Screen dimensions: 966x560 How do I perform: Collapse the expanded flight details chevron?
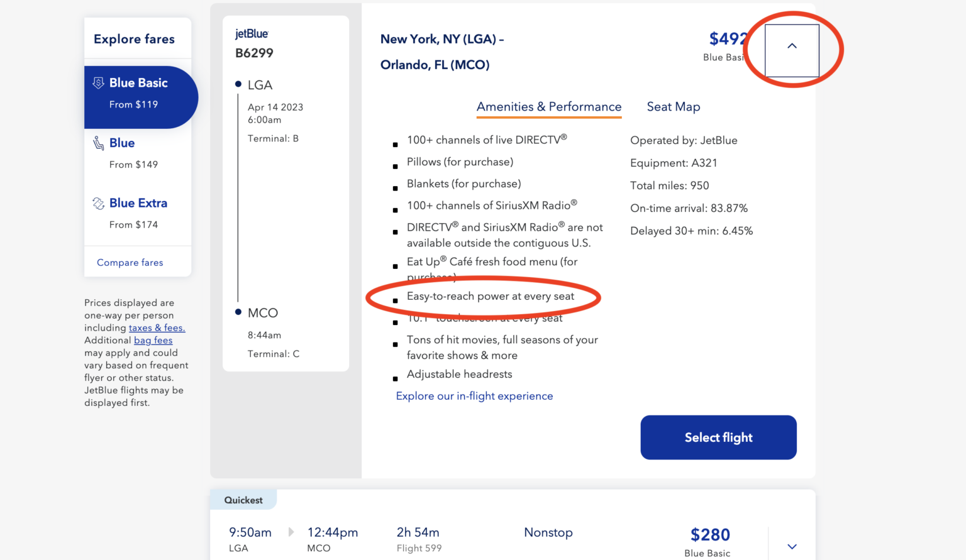tap(792, 47)
